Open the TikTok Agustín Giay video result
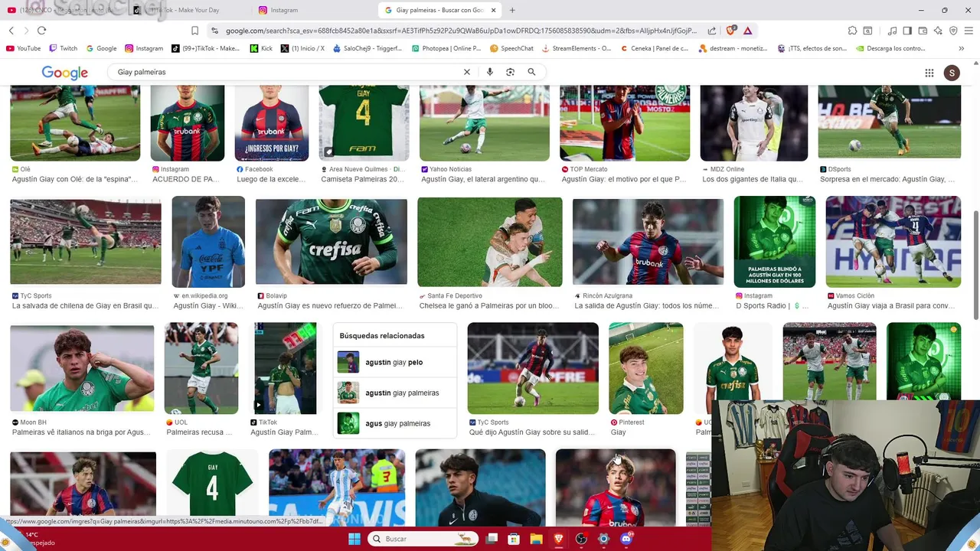Image resolution: width=980 pixels, height=551 pixels. [x=285, y=369]
